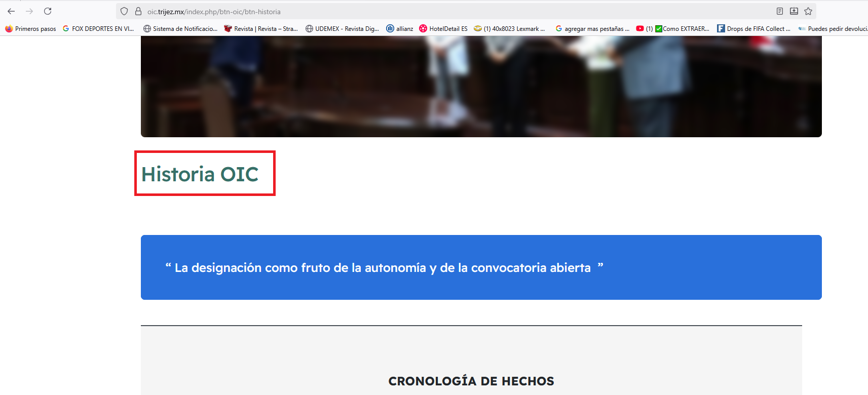Viewport: 868px width, 395px height.
Task: Click the install/save page icon beside the star
Action: 794,11
